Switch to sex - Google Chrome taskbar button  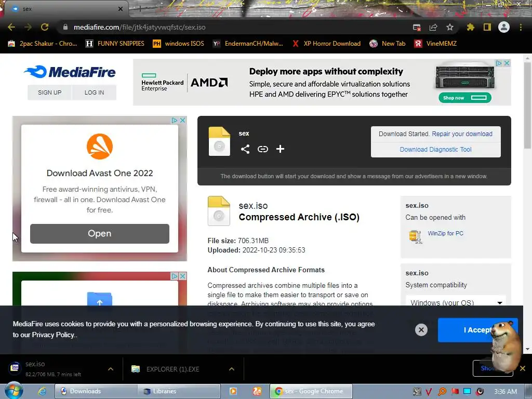tap(311, 391)
